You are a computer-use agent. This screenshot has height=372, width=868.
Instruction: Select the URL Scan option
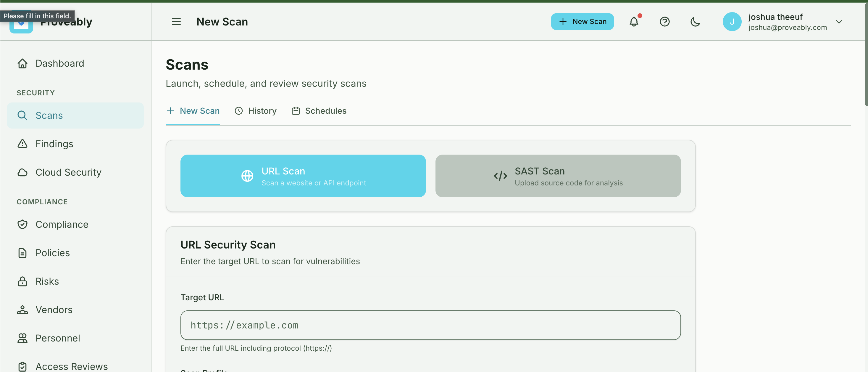point(303,176)
